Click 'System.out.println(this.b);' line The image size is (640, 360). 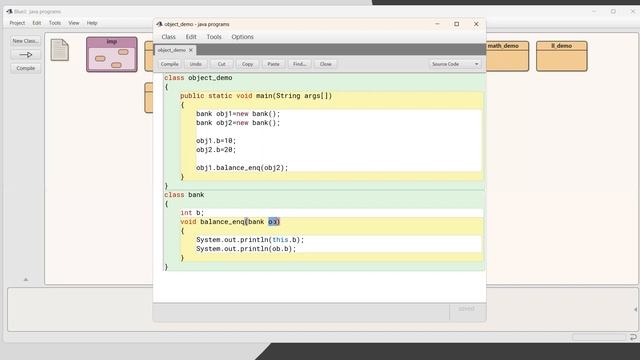tap(250, 240)
